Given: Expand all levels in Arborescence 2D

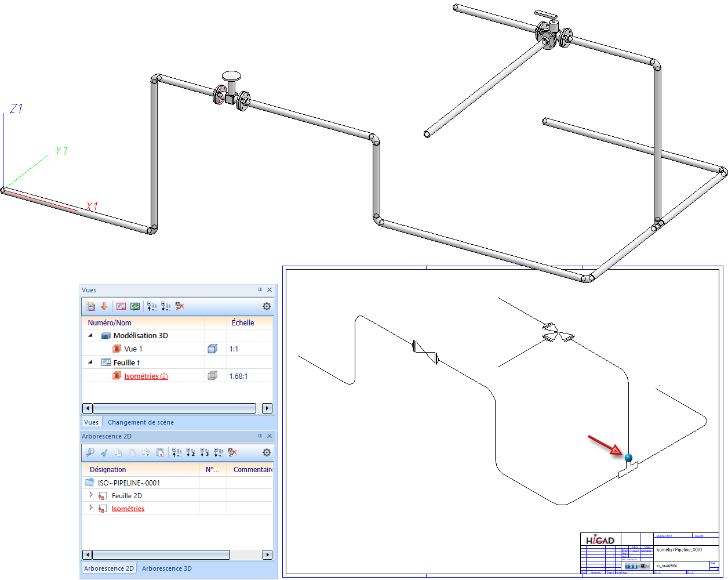Looking at the screenshot, I should 219,452.
